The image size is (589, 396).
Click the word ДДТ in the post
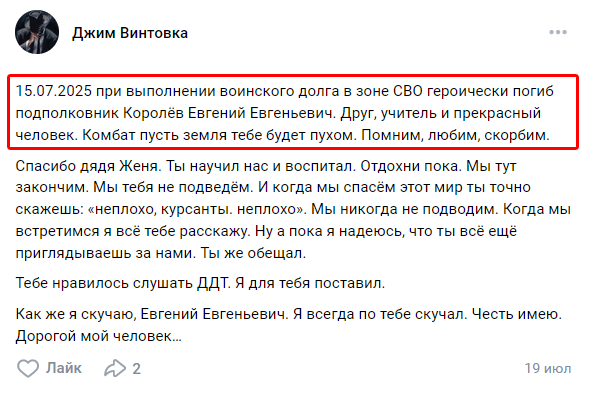(x=213, y=283)
